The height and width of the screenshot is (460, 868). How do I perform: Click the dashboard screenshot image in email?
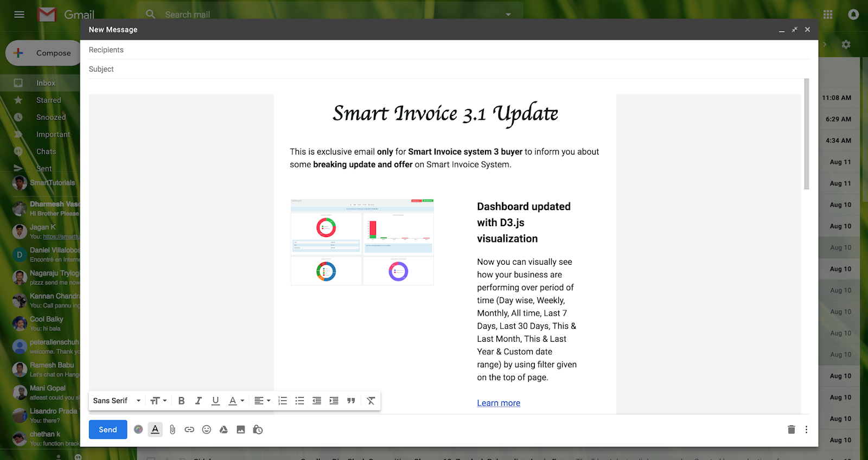pos(362,242)
